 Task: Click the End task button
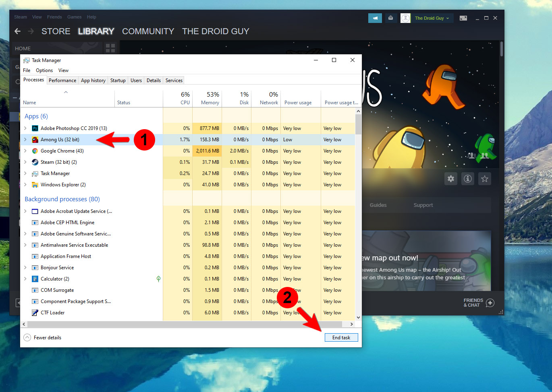coord(341,337)
